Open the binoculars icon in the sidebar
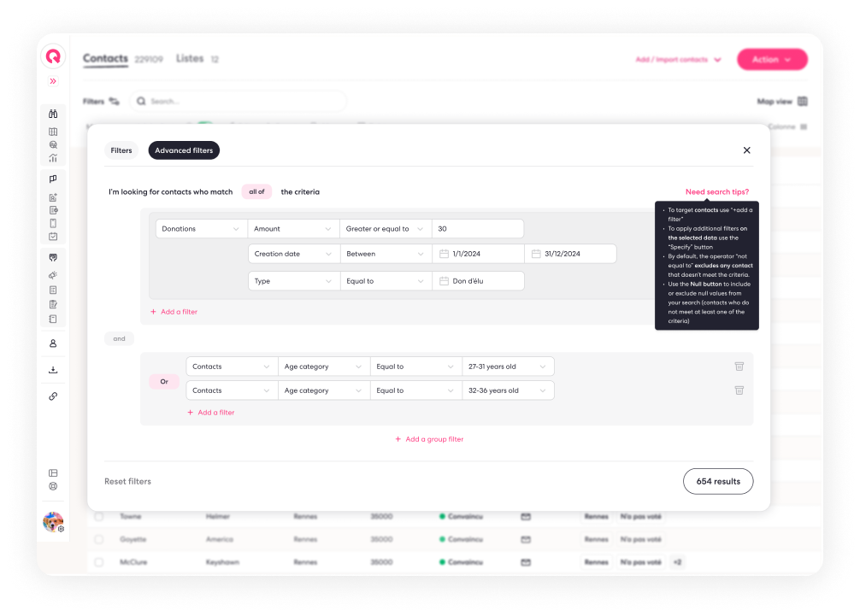860x616 pixels. point(53,114)
